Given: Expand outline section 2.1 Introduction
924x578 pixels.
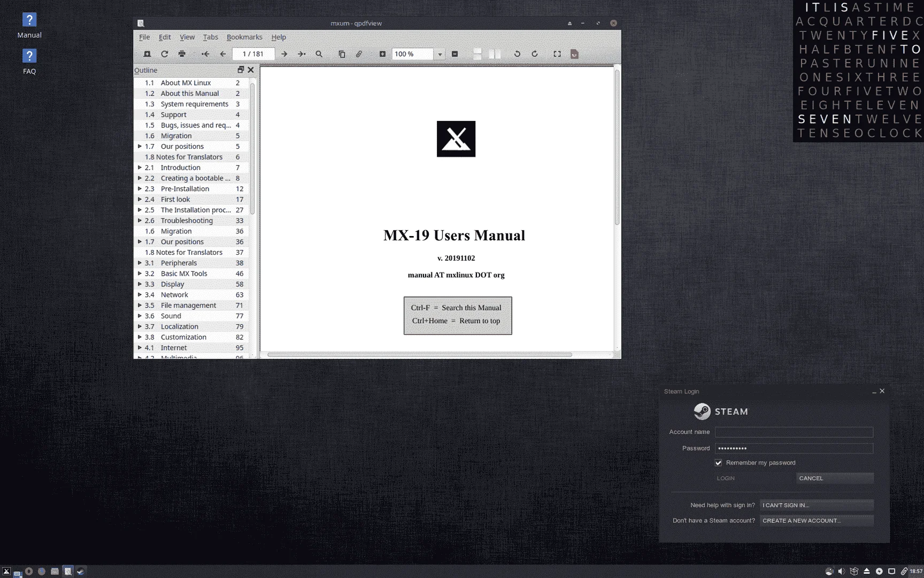Looking at the screenshot, I should pos(140,168).
